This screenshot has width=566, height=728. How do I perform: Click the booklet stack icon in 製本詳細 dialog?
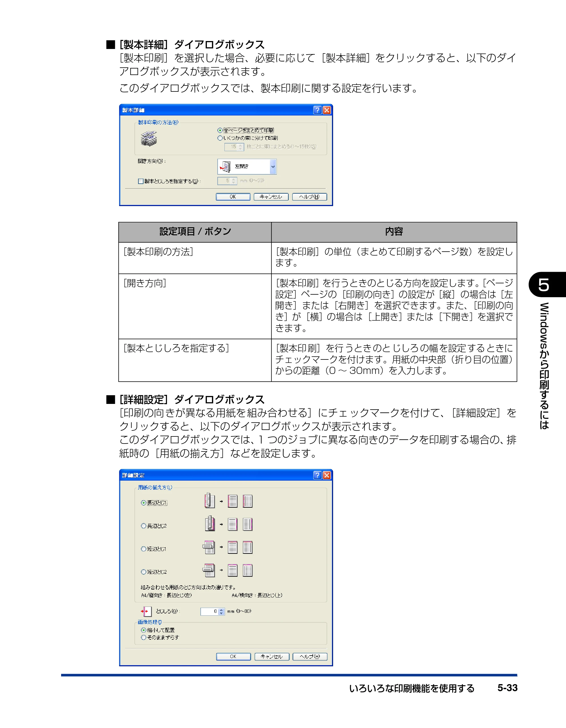coord(149,139)
